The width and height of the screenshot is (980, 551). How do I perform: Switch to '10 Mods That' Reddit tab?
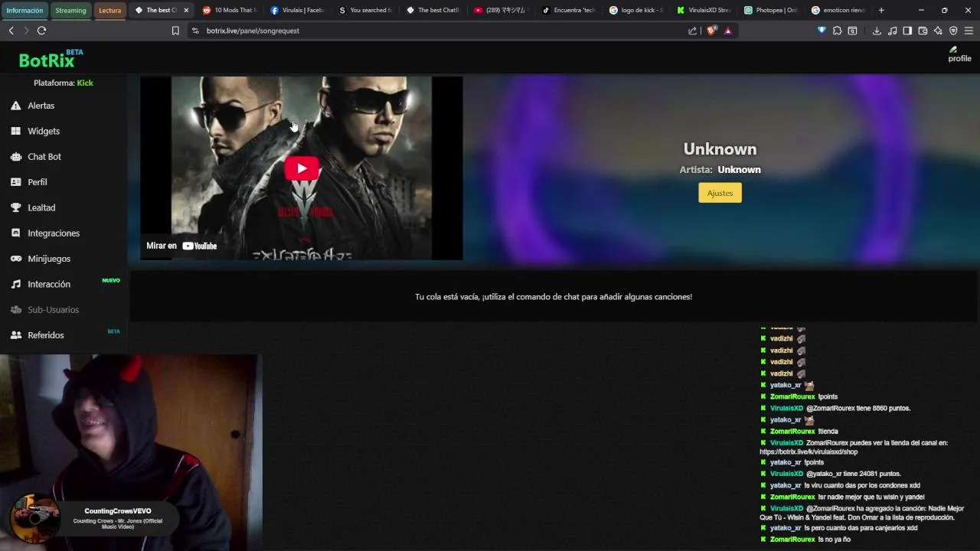tap(228, 10)
